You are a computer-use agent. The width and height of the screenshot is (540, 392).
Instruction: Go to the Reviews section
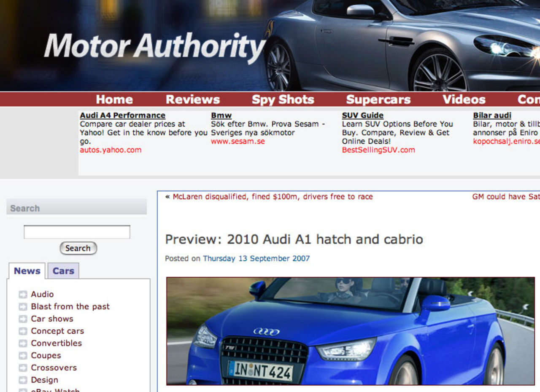(193, 99)
